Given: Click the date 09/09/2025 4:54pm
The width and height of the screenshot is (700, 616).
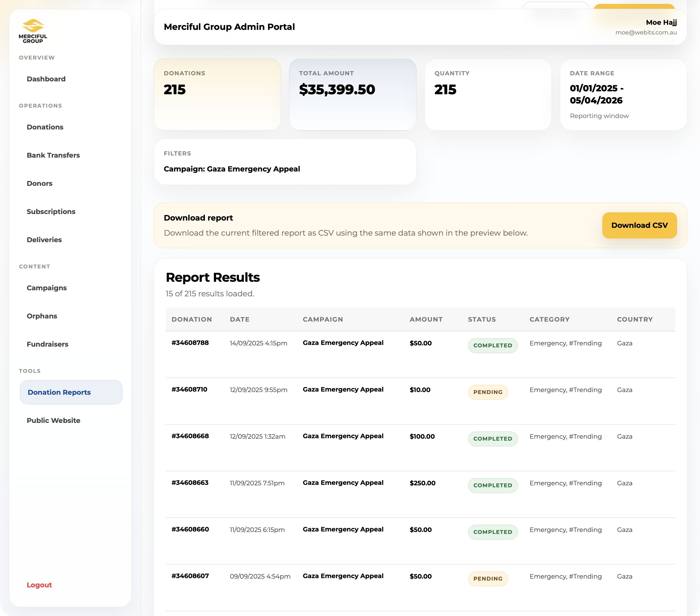Looking at the screenshot, I should tap(260, 576).
